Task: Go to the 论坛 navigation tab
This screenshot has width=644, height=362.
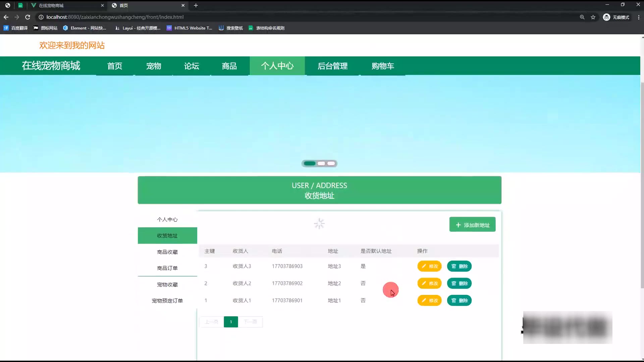Action: 192,66
